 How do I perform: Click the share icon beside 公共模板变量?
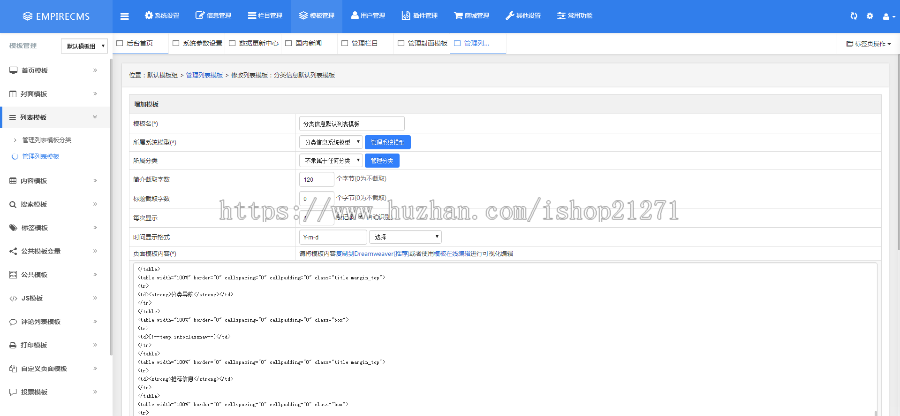pyautogui.click(x=13, y=251)
